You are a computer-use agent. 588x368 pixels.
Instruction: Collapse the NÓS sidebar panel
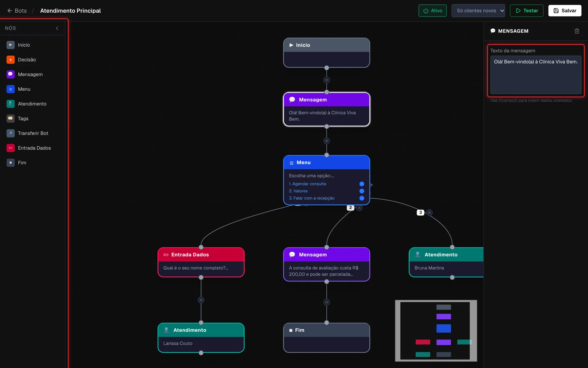(57, 28)
